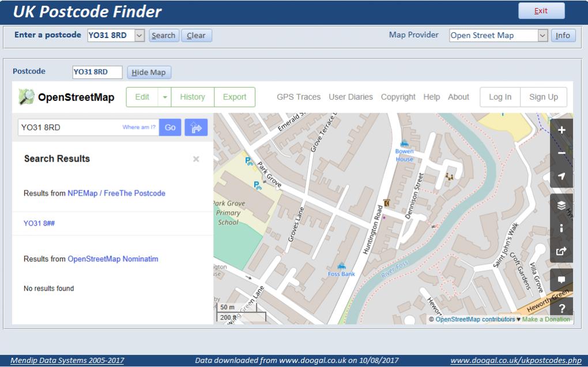Screen dimensions: 588x367
Task: Open Copyright menu item
Action: click(x=398, y=97)
